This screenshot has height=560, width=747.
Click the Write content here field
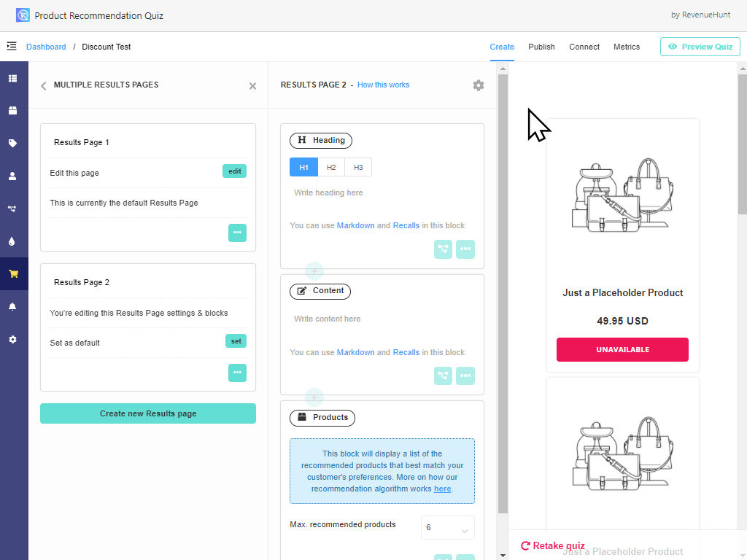[382, 319]
